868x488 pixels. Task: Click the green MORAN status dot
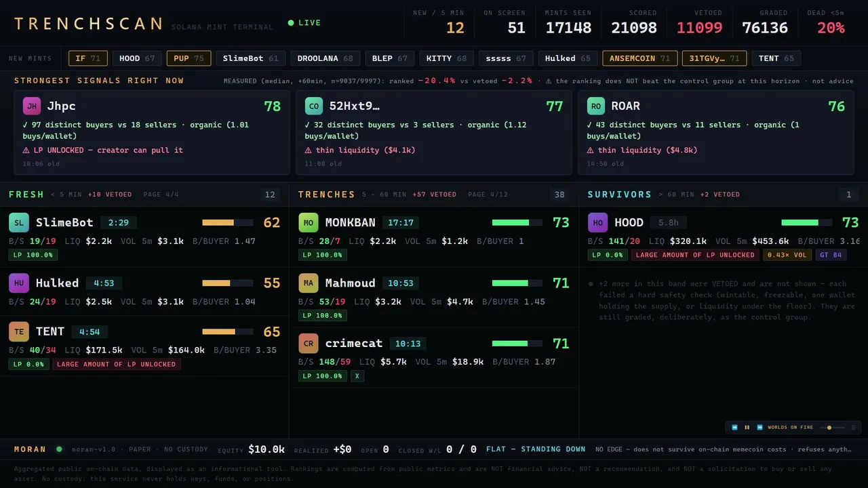click(x=59, y=449)
